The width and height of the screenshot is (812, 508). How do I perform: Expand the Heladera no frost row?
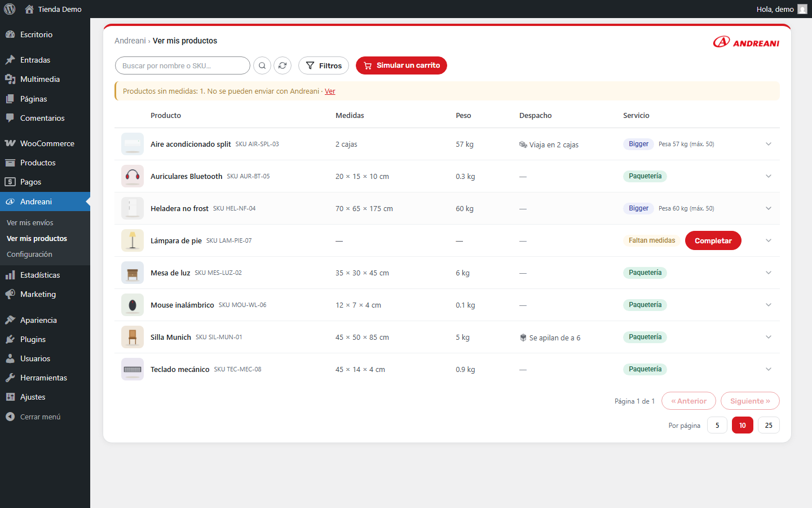point(769,208)
